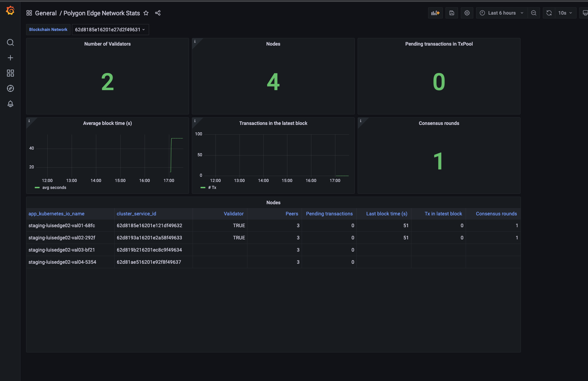Save the dashboard using the disk icon
Image resolution: width=588 pixels, height=381 pixels.
point(451,13)
